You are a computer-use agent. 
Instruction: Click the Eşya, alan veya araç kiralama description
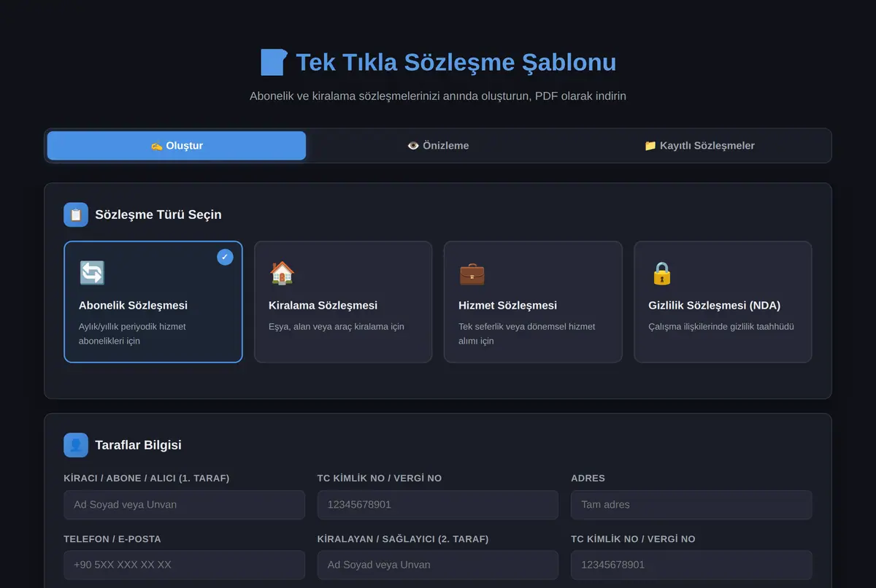coord(337,326)
